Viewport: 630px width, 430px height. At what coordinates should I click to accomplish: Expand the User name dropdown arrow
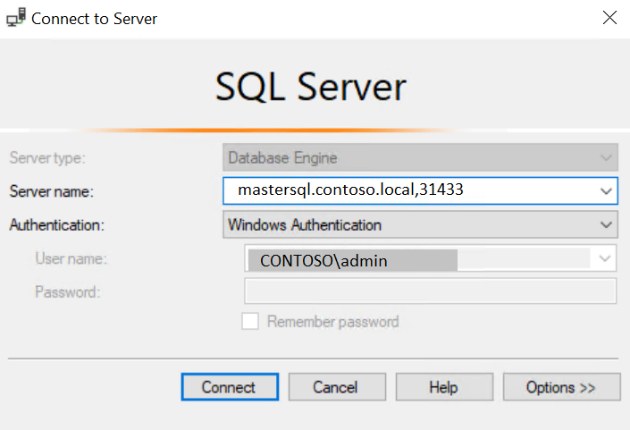(605, 258)
